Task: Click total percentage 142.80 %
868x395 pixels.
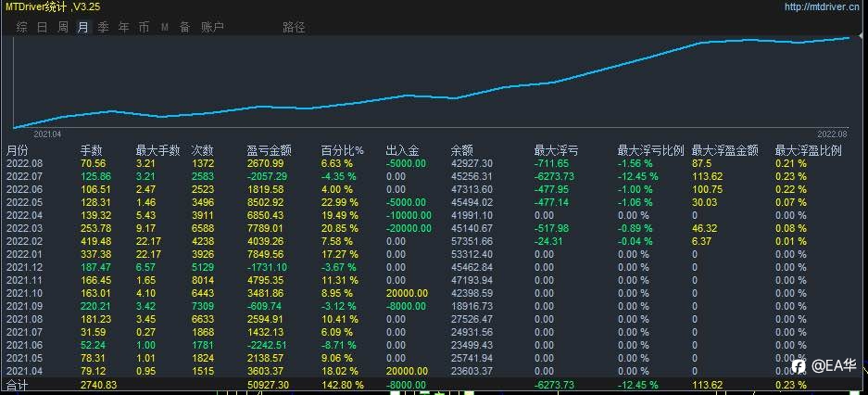Action: 342,385
